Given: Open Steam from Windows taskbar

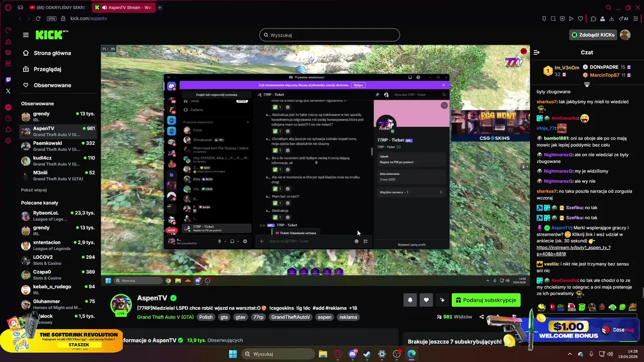Looking at the screenshot, I should (367, 354).
